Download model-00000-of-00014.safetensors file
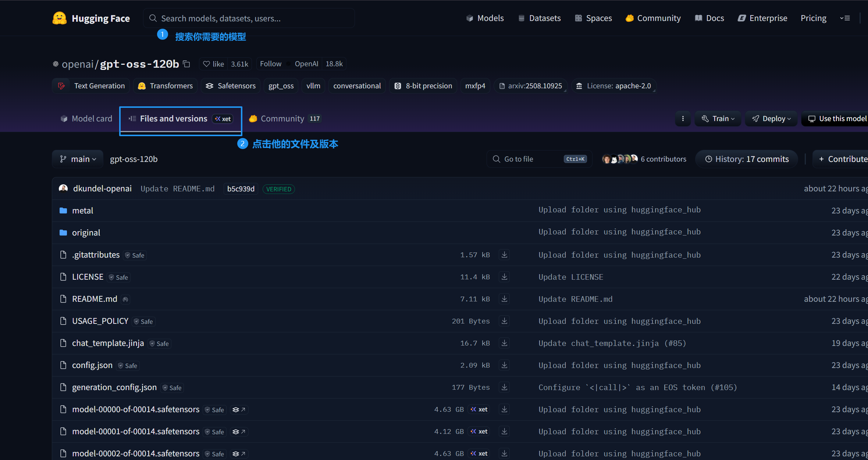 [504, 409]
